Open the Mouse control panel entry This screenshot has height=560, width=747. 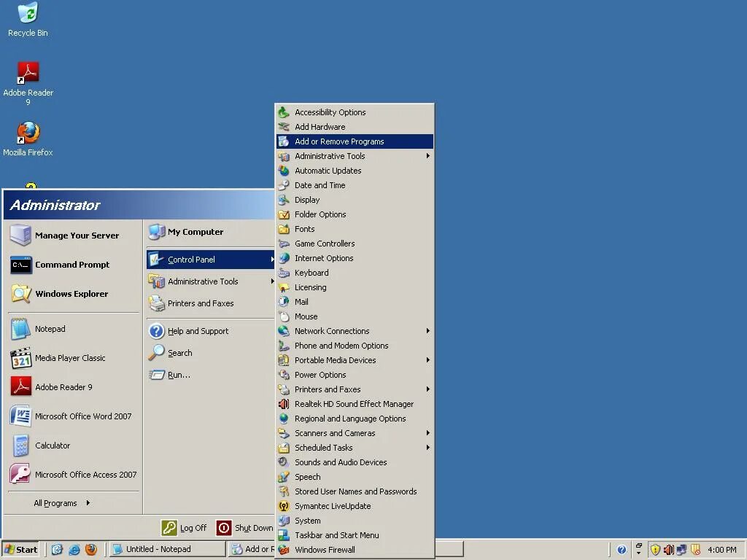coord(355,316)
